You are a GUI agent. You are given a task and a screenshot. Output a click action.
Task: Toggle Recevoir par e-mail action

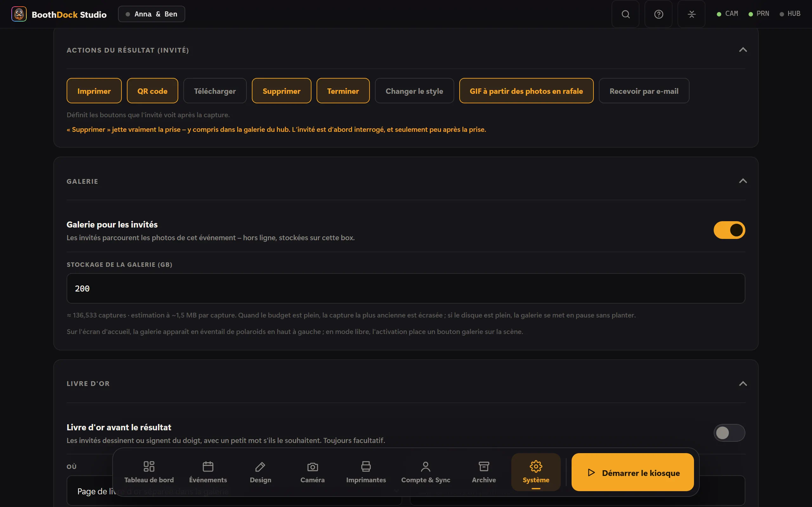tap(644, 91)
